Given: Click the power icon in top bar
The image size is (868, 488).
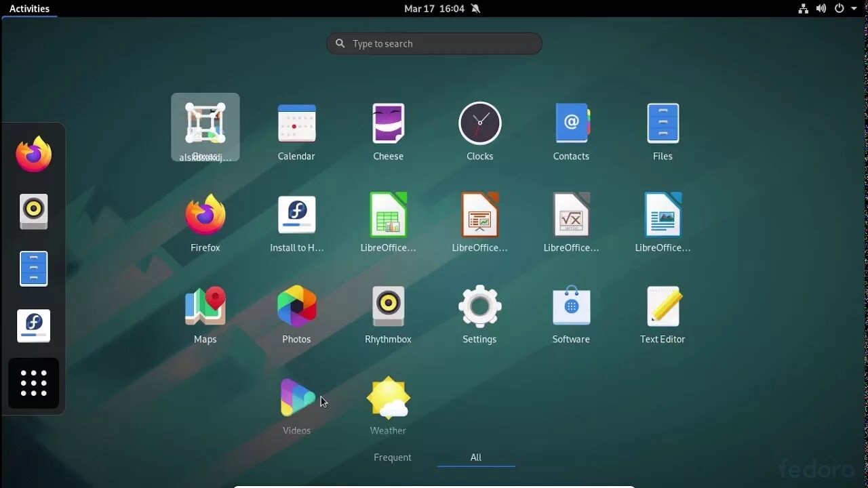Looking at the screenshot, I should (840, 8).
